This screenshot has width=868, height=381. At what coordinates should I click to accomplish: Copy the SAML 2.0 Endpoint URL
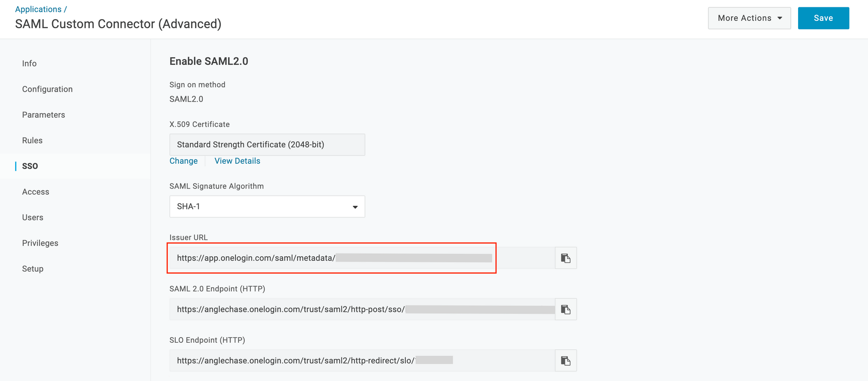[566, 309]
